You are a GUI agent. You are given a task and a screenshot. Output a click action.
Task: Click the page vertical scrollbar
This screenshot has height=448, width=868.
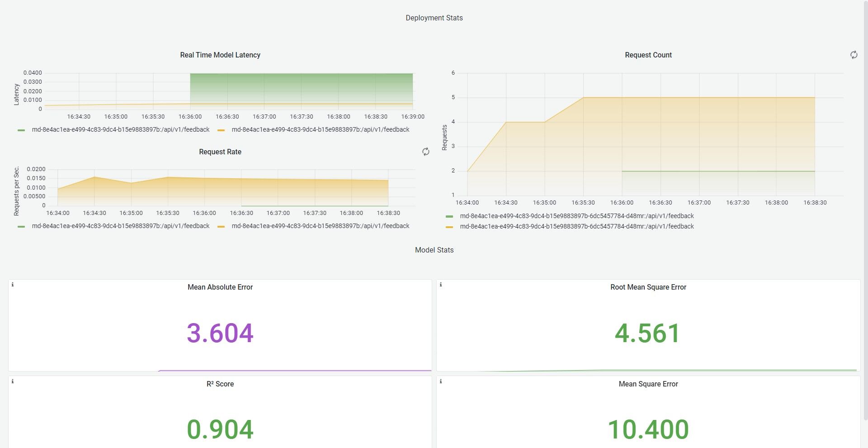(865, 210)
